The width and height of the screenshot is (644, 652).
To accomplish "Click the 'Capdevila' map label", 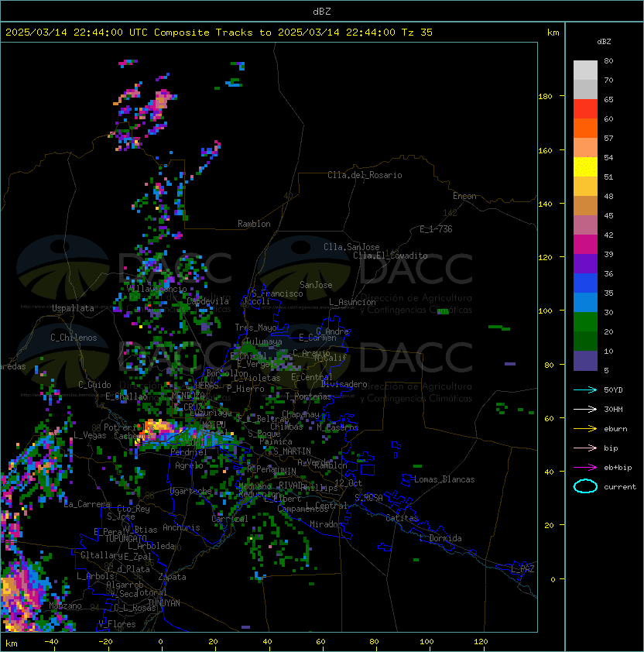I will [x=207, y=301].
